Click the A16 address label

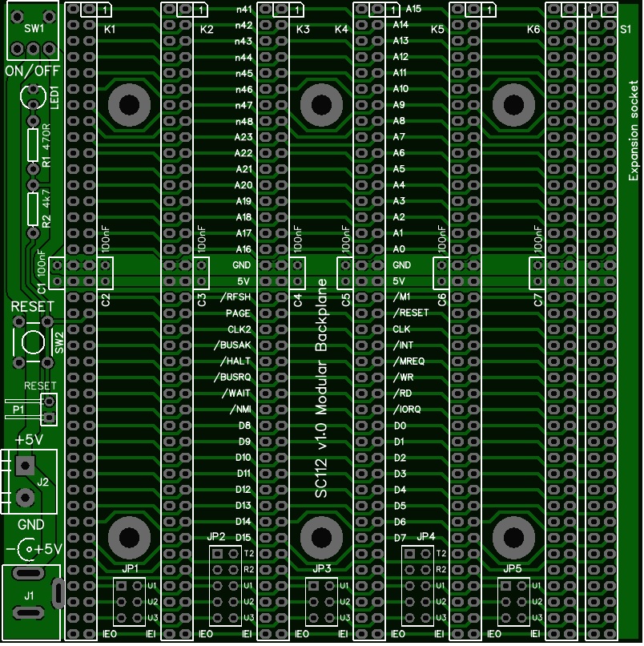pos(244,249)
